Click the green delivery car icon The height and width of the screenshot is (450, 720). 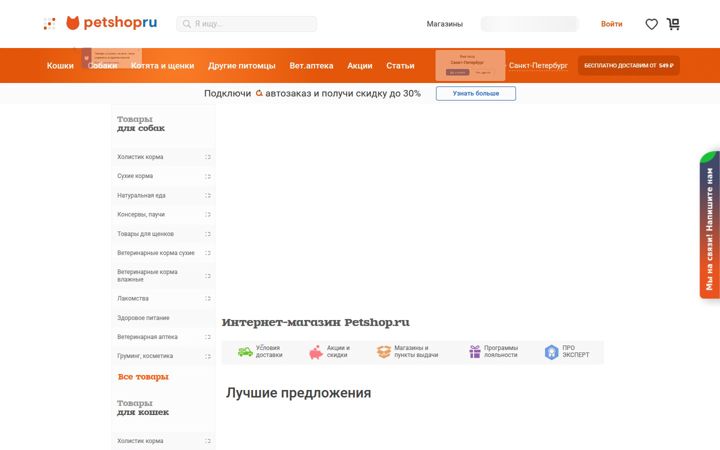point(245,352)
